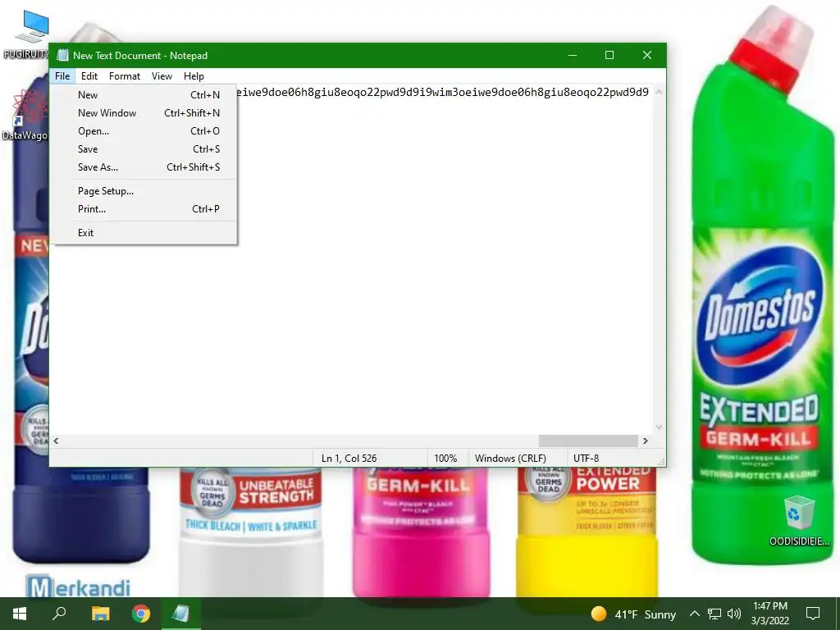The width and height of the screenshot is (840, 630).
Task: Open the Windows Start menu
Action: (20, 614)
